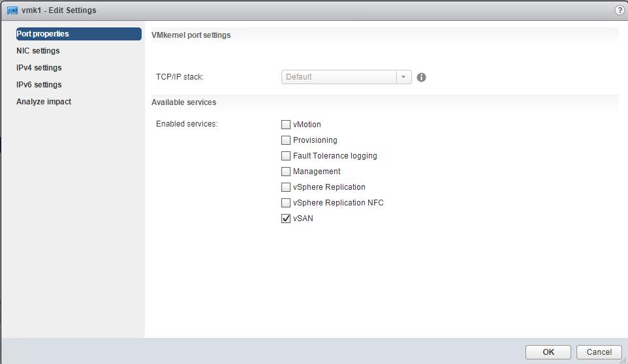
Task: Click the 'vmk1 - Edit Settings' title
Action: [59, 10]
